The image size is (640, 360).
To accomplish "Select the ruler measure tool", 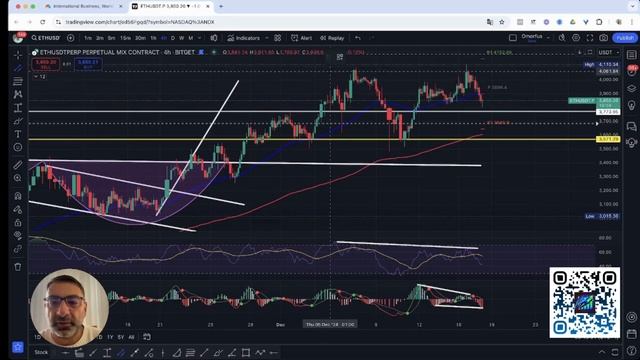I will pyautogui.click(x=18, y=165).
